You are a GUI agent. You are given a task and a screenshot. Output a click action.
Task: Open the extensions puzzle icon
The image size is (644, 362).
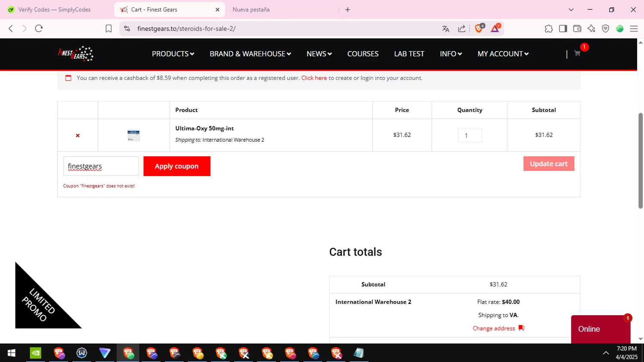click(x=549, y=29)
